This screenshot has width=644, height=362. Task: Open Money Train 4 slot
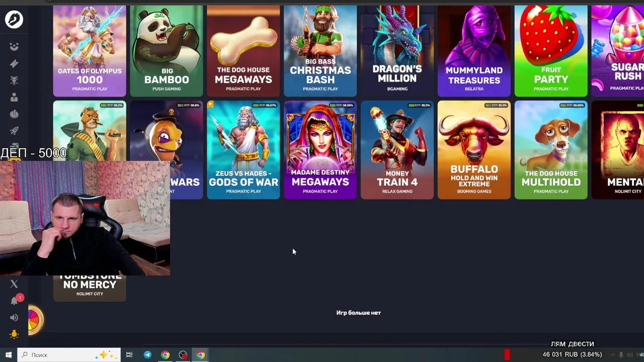tap(397, 150)
